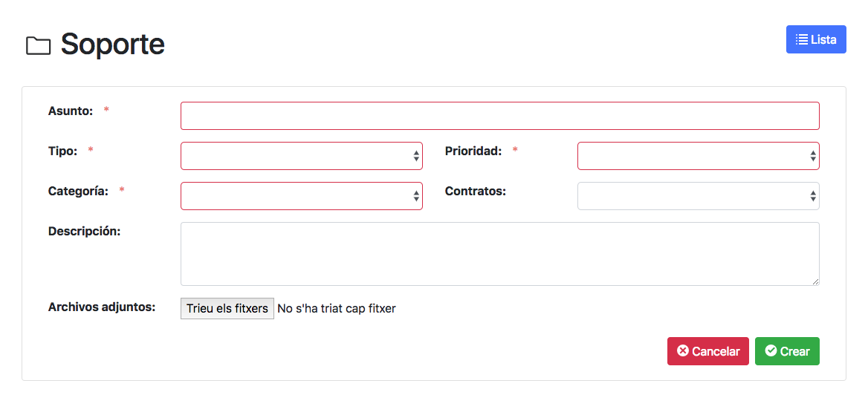The width and height of the screenshot is (868, 395).
Task: Click the list icon in Lista button
Action: point(802,39)
